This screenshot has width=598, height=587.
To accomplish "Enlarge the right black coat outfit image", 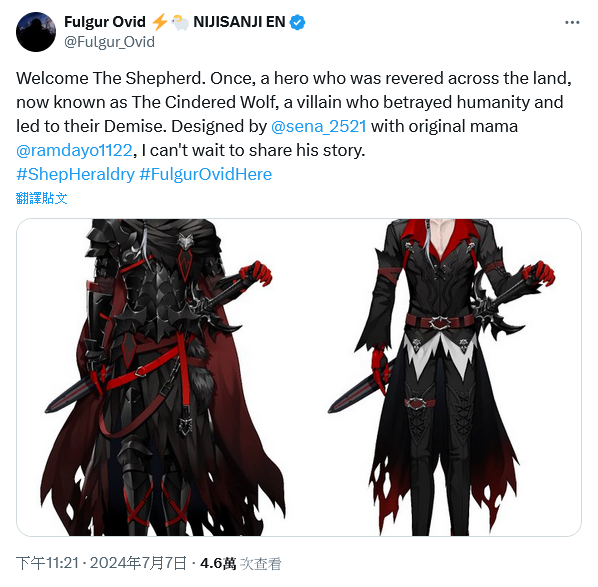I will pos(440,377).
